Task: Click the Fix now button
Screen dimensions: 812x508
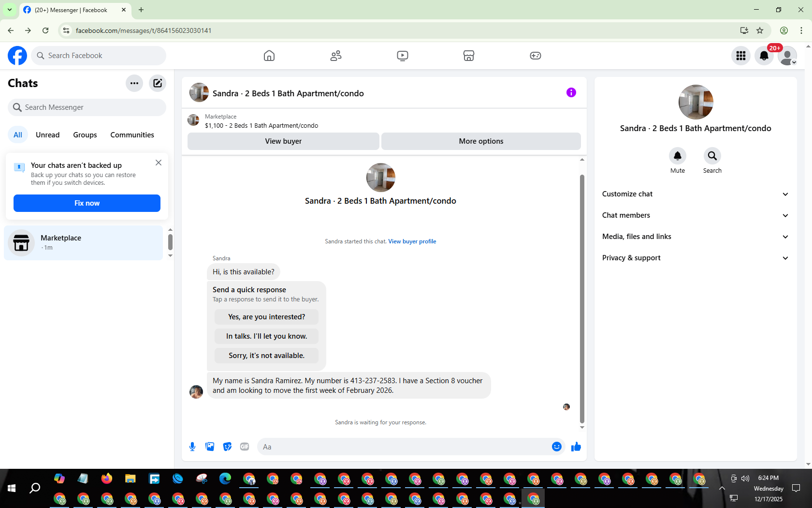Action: tap(87, 203)
